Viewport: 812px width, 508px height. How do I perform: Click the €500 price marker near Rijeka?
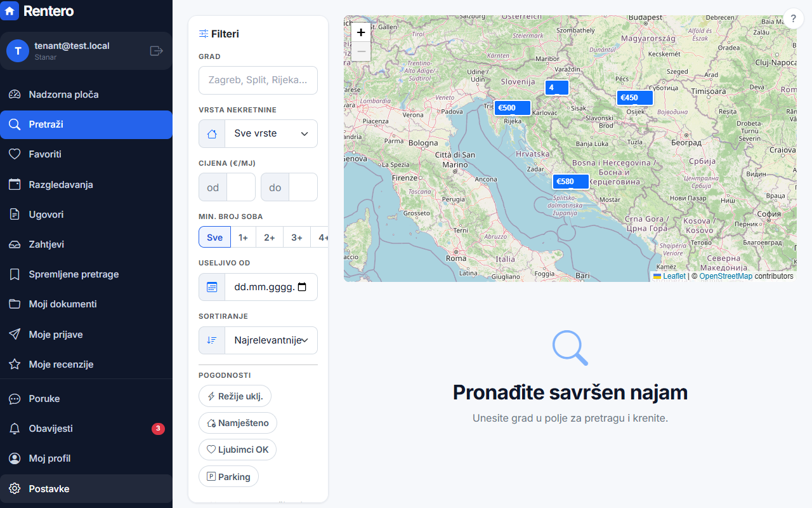[x=513, y=108]
